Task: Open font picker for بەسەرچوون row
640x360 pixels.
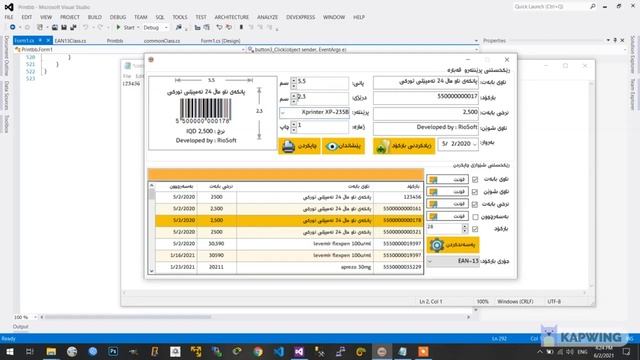Action: (x=447, y=216)
